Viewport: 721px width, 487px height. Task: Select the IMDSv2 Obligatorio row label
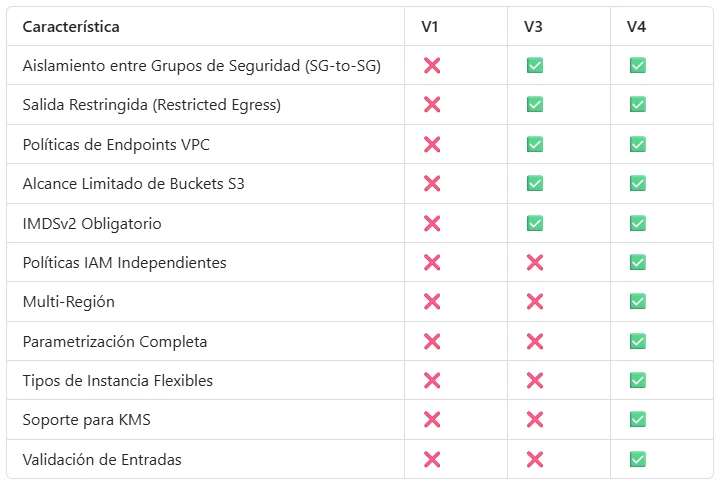(92, 223)
